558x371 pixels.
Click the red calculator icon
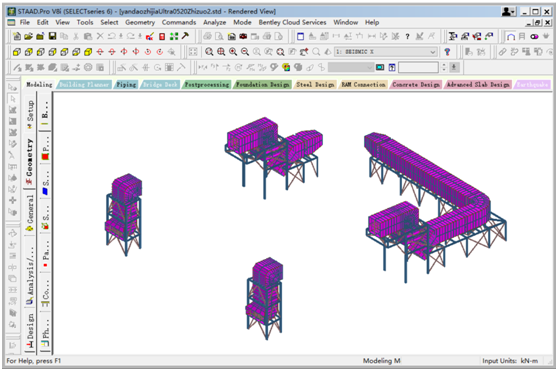[162, 36]
